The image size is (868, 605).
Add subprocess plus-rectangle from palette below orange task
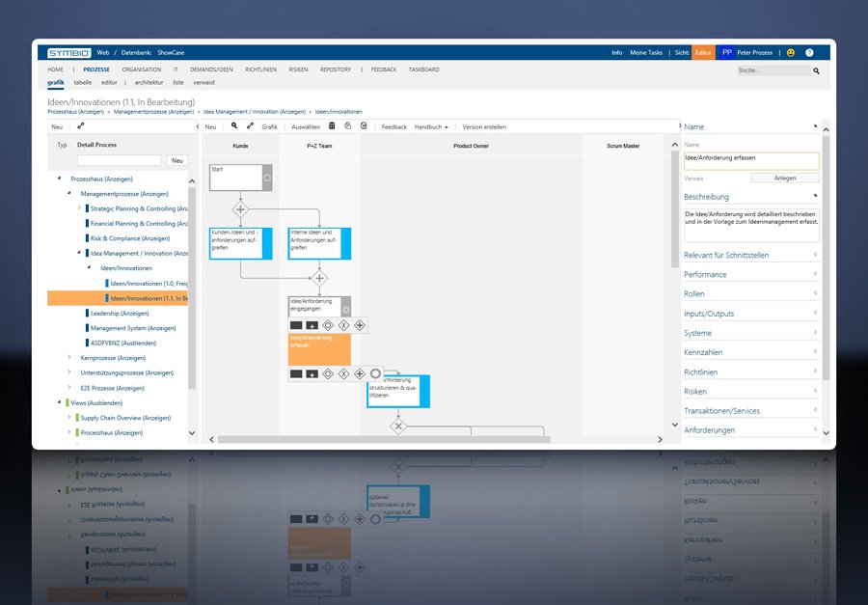[x=312, y=374]
